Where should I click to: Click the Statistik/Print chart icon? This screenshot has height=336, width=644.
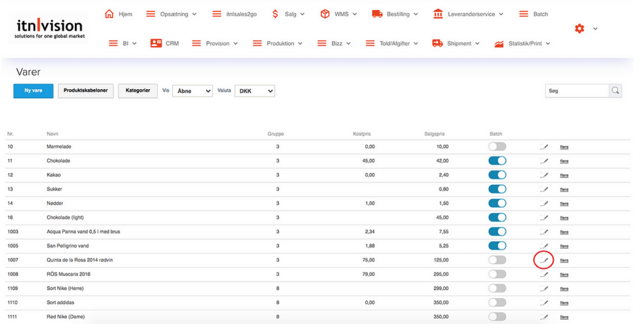[x=499, y=44]
